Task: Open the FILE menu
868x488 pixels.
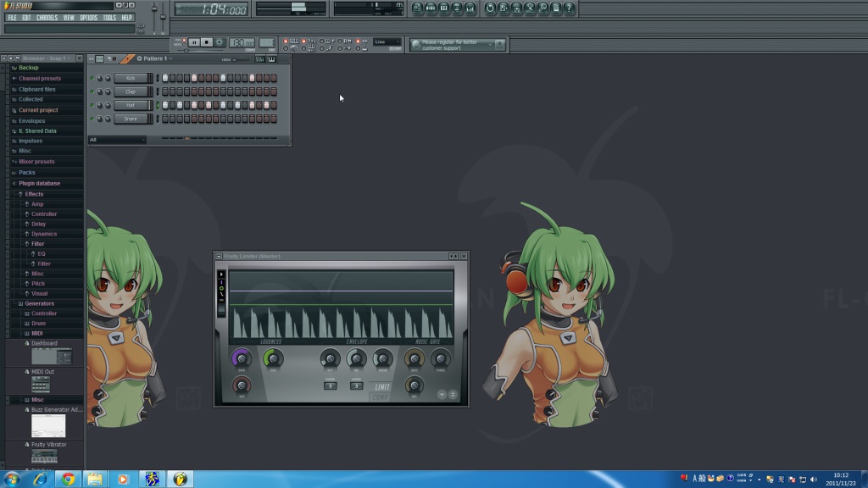Action: [12, 18]
